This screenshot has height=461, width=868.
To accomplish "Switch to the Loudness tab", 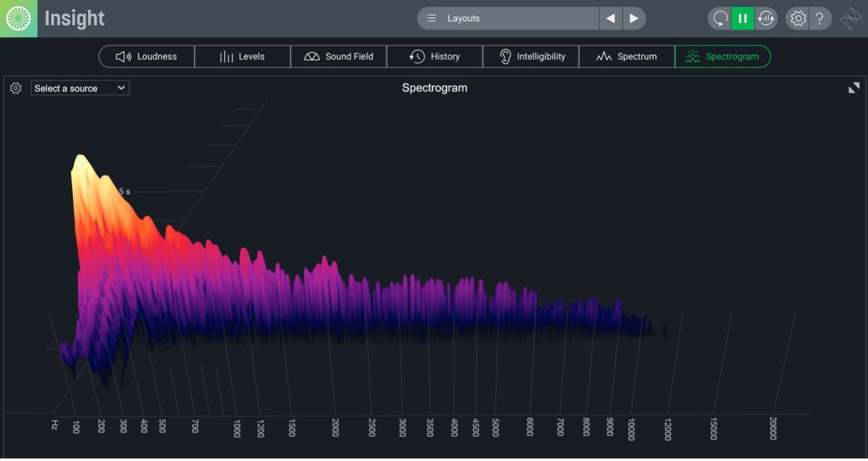I will coord(147,56).
